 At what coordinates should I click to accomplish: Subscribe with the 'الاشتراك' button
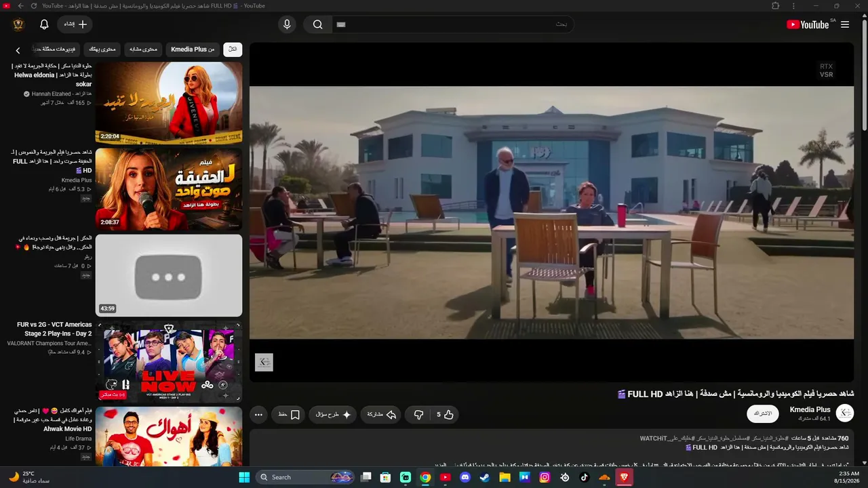tap(763, 413)
